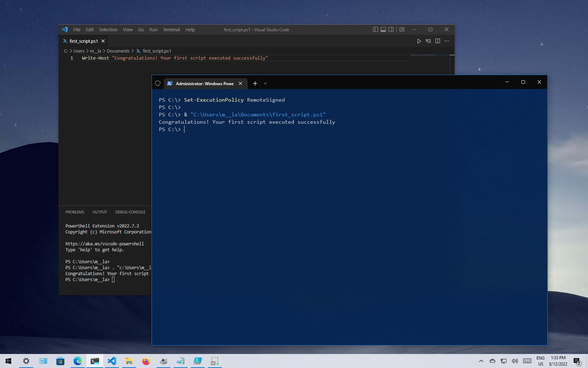The image size is (588, 368).
Task: Run the first_script.ps1 file
Action: click(419, 41)
